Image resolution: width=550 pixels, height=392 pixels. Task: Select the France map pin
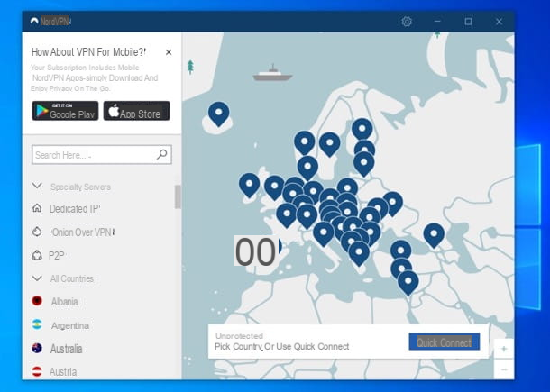pyautogui.click(x=286, y=215)
